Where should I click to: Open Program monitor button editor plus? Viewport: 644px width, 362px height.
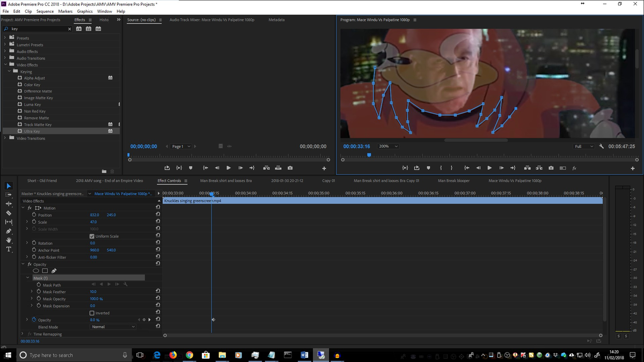633,168
